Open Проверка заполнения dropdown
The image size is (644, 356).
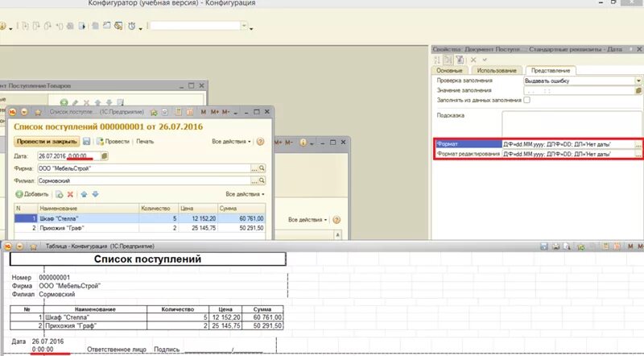pyautogui.click(x=638, y=81)
